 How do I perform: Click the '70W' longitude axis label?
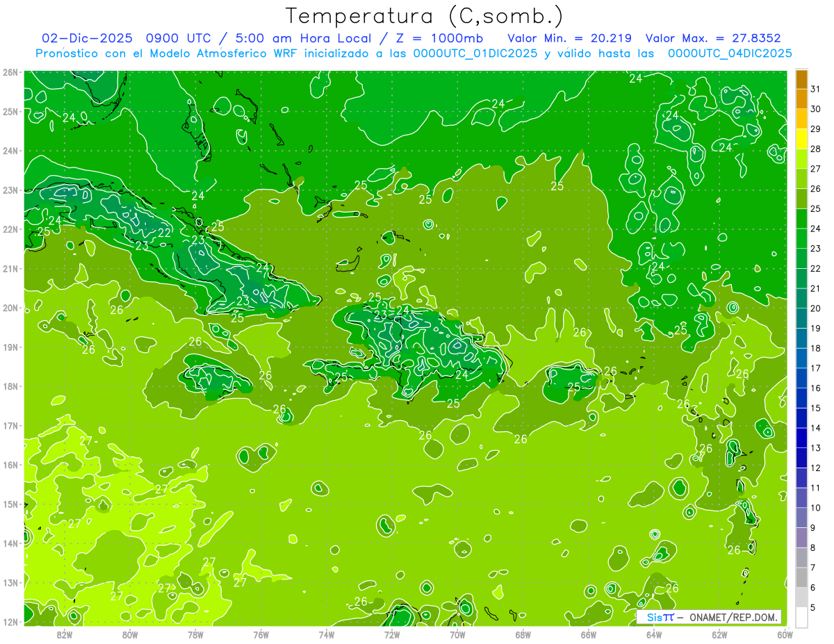[457, 634]
